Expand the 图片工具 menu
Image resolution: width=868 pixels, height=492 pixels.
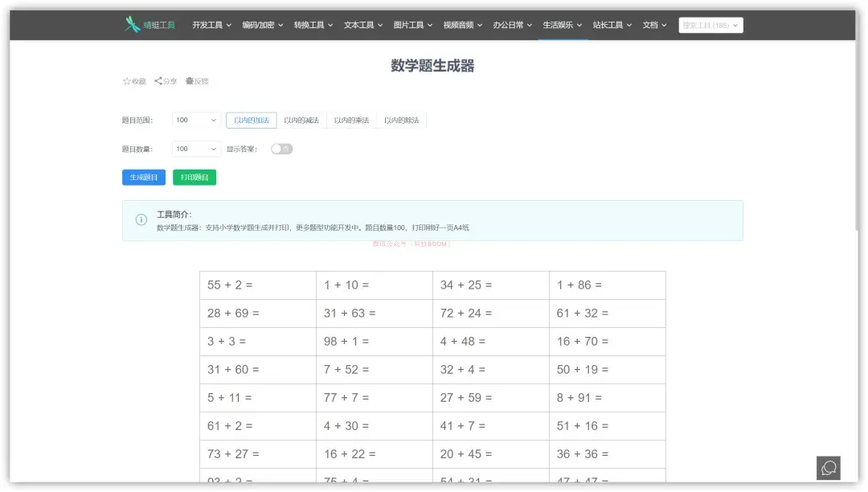pos(413,25)
